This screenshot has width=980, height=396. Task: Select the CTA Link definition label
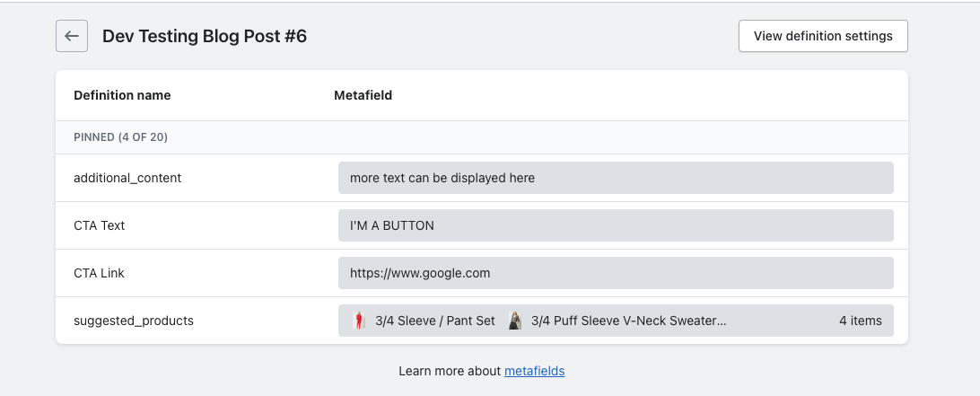[x=100, y=273]
